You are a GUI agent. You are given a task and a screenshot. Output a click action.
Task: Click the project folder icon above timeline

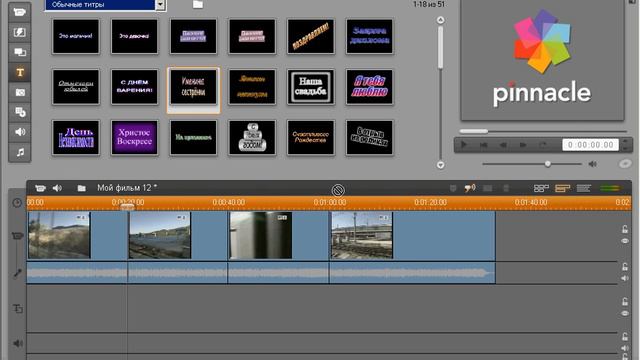click(81, 188)
